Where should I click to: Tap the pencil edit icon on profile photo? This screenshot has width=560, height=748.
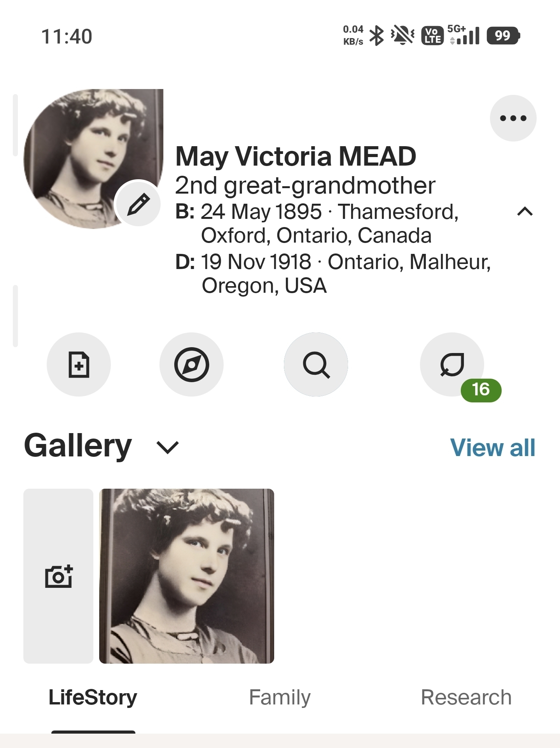[x=138, y=204]
